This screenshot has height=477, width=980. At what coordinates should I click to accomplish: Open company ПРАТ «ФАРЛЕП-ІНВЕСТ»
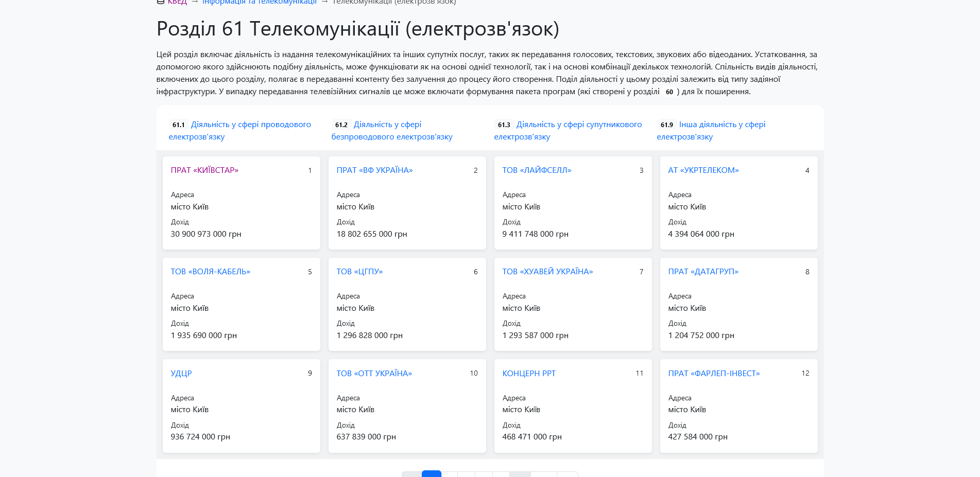714,374
